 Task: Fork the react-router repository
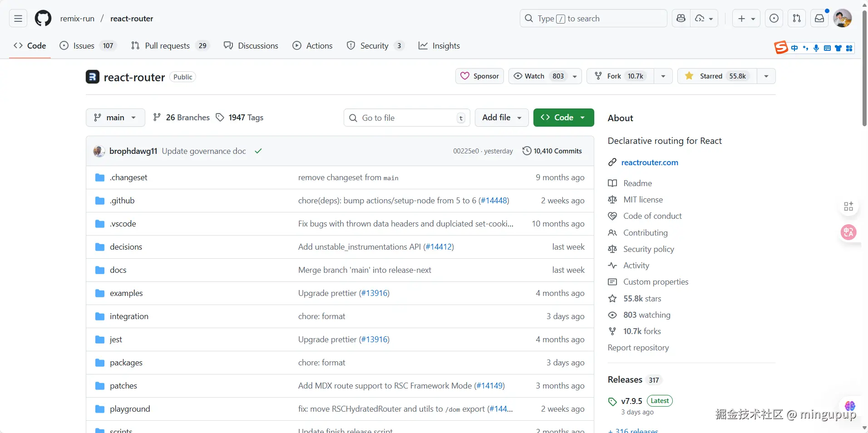click(x=621, y=76)
